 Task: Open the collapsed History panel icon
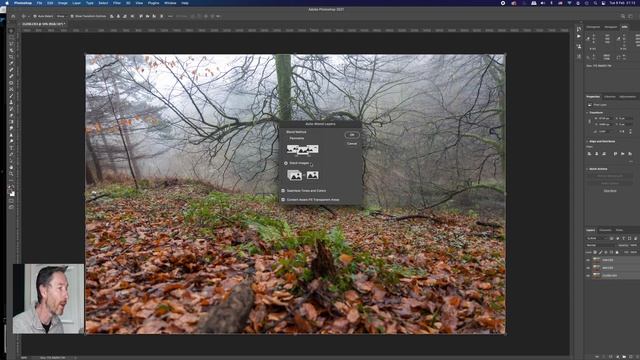579,29
